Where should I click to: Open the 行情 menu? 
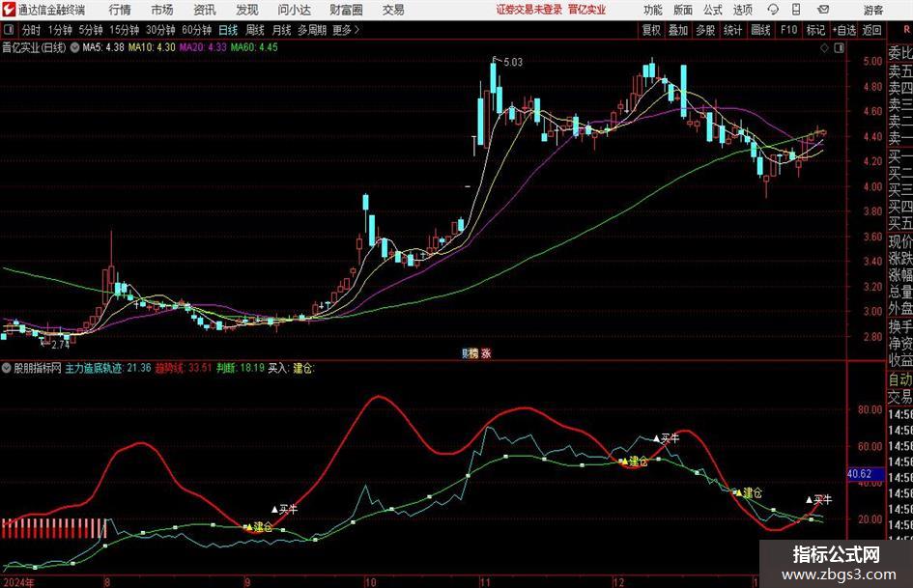click(x=120, y=10)
